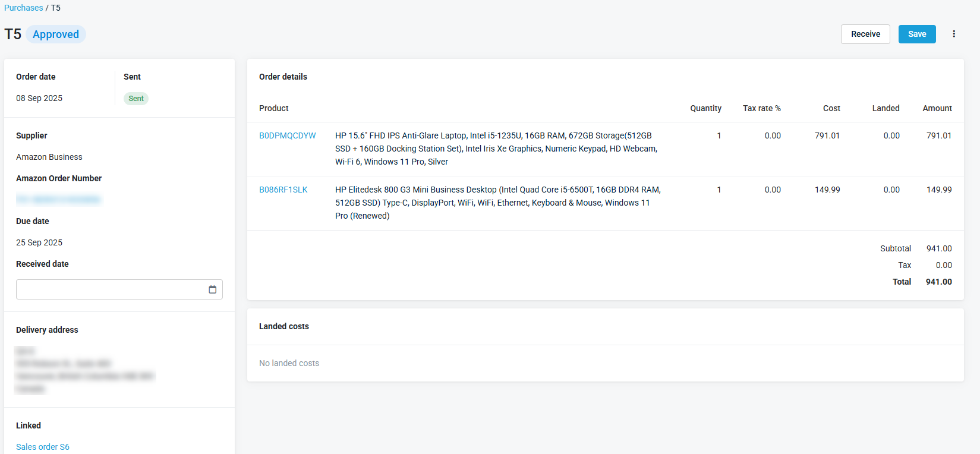The image size is (980, 454).
Task: Save the purchase order
Action: coord(916,34)
